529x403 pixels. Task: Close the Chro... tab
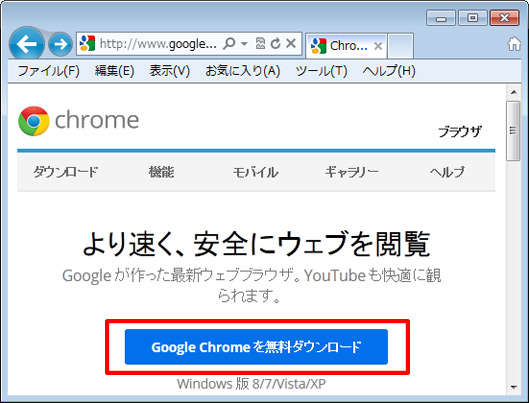[378, 46]
